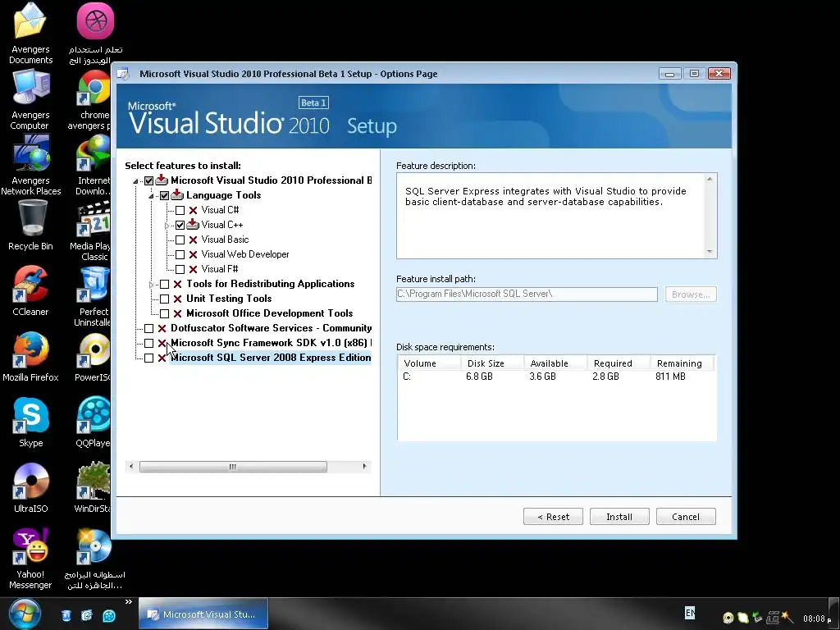840x630 pixels.
Task: Select Microsoft SQL Server 2008 Express Edition row
Action: click(x=271, y=358)
